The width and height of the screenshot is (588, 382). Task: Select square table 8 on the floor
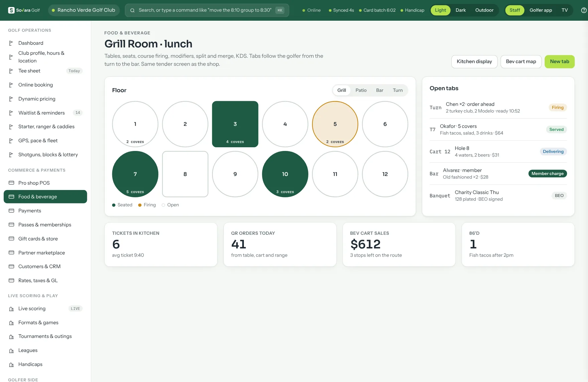pyautogui.click(x=185, y=174)
